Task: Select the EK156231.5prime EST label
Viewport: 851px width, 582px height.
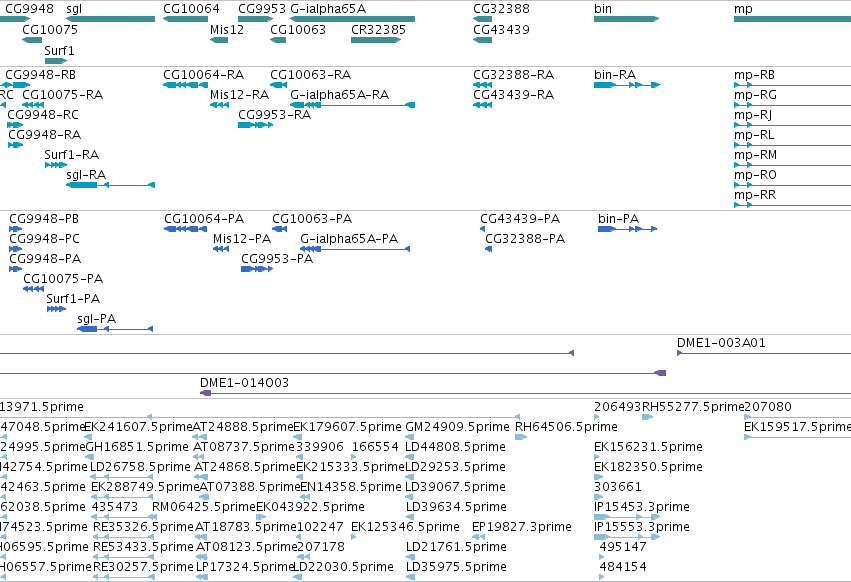Action: [648, 447]
